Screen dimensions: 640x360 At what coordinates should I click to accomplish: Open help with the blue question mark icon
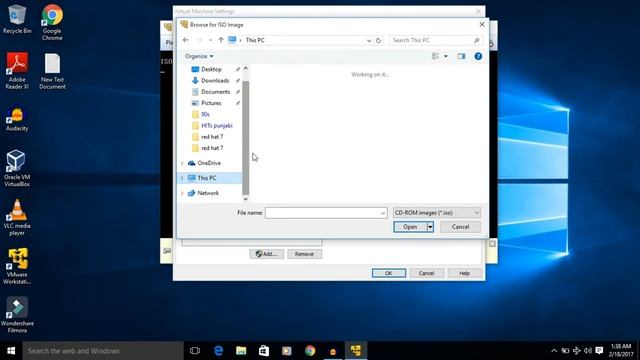pyautogui.click(x=478, y=56)
